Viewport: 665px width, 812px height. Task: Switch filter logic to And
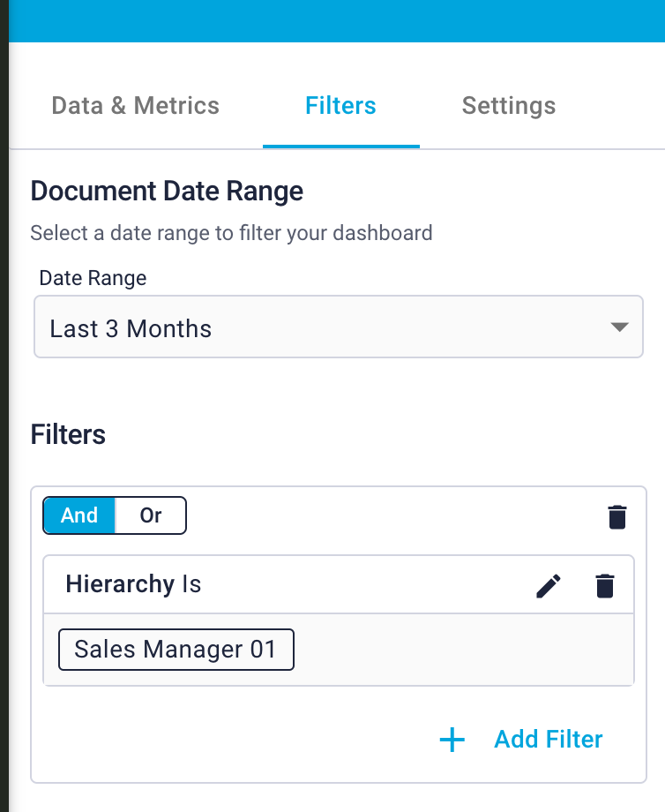[79, 515]
